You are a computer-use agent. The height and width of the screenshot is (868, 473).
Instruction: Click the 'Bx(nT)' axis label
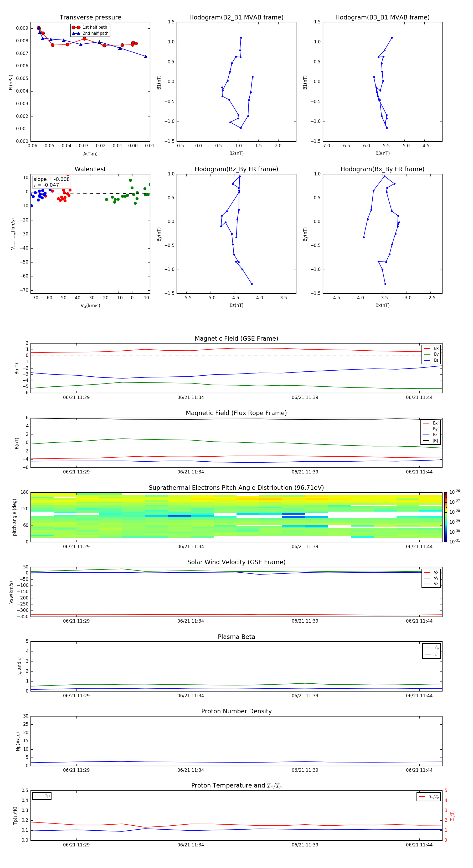point(382,305)
